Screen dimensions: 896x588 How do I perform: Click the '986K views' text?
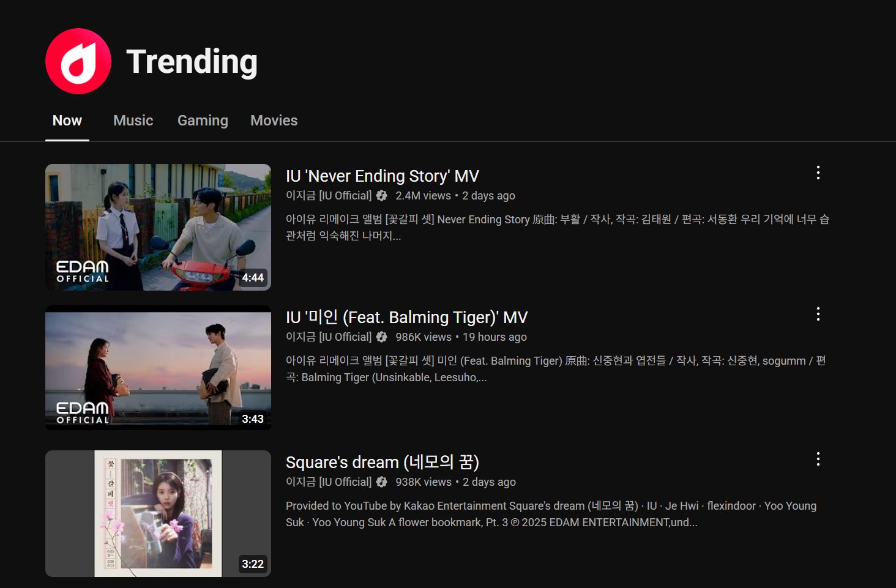tap(424, 337)
